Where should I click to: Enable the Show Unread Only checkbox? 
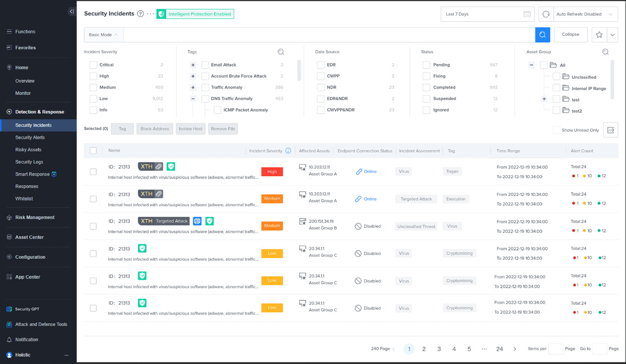tap(556, 130)
